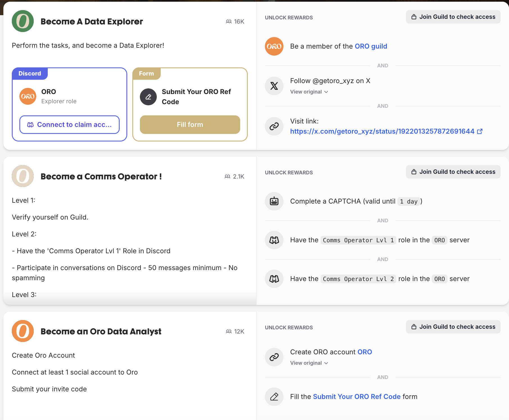Expand View original under Follow @getoro_xyz
509x420 pixels.
pos(309,92)
